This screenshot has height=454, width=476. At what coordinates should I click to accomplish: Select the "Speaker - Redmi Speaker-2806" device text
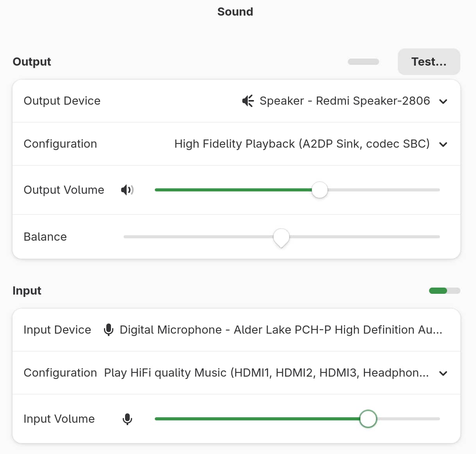click(x=345, y=101)
